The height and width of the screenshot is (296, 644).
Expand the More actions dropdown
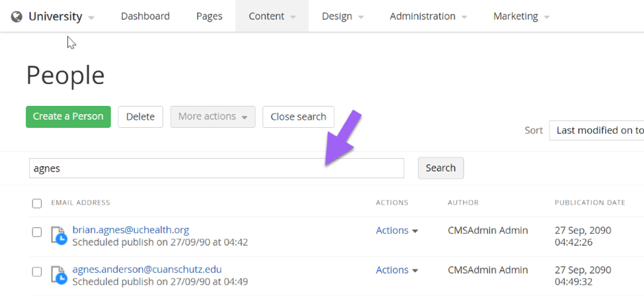pos(212,117)
